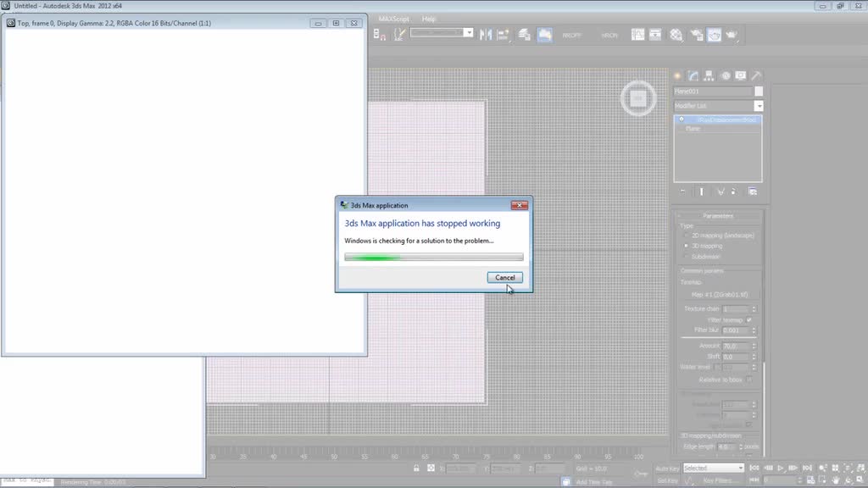Toggle the Graphite Modeling Tools ribbon
868x488 pixels.
coord(545,35)
